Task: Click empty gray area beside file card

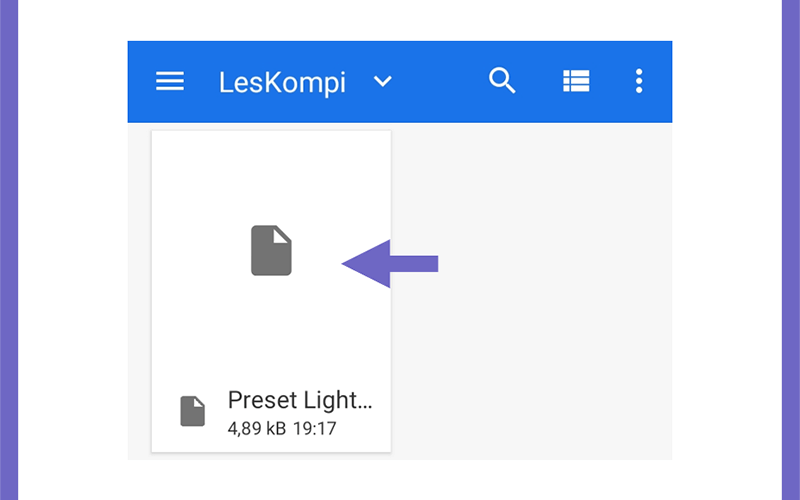Action: point(531,291)
